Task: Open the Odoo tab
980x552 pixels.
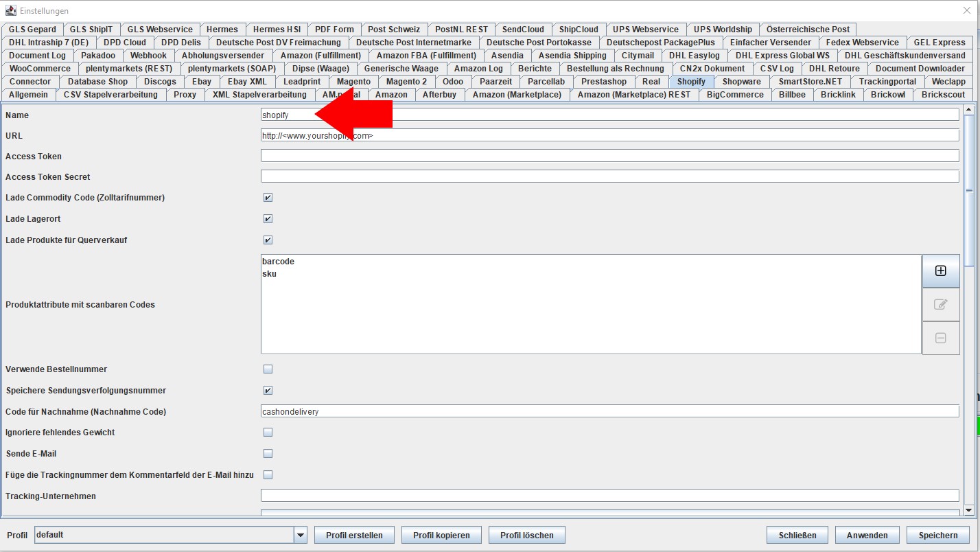Action: (453, 82)
